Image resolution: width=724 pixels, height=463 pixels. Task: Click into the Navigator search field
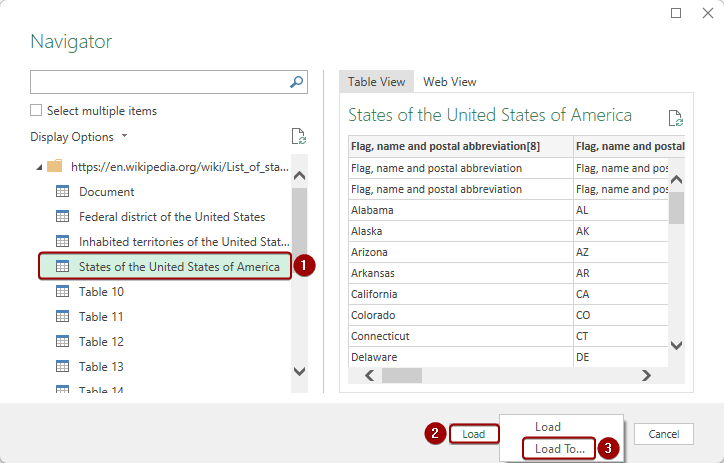tap(160, 82)
